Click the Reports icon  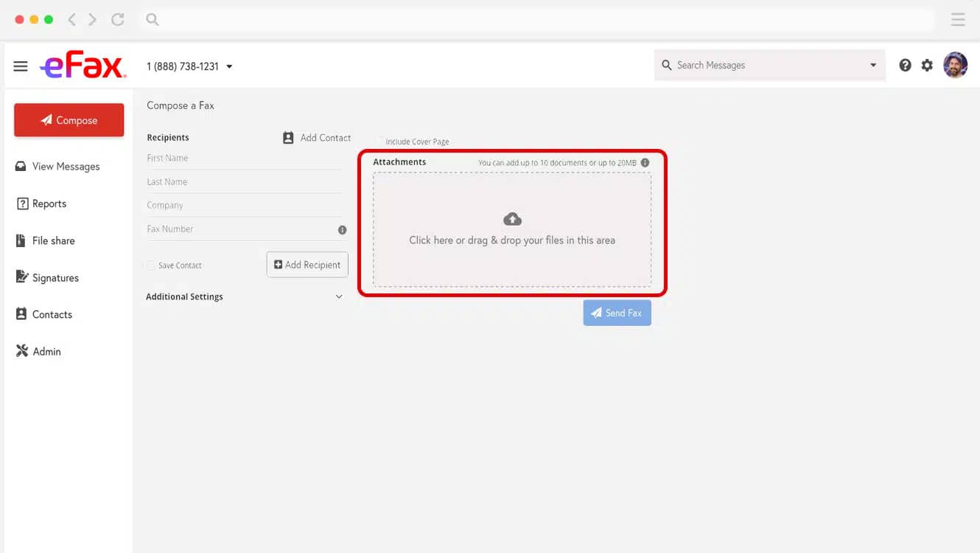pyautogui.click(x=22, y=204)
